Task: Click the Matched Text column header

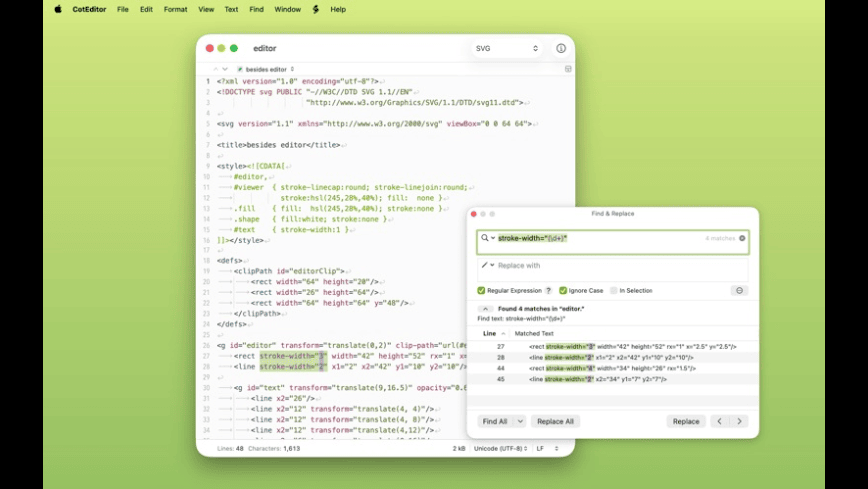Action: coord(534,334)
